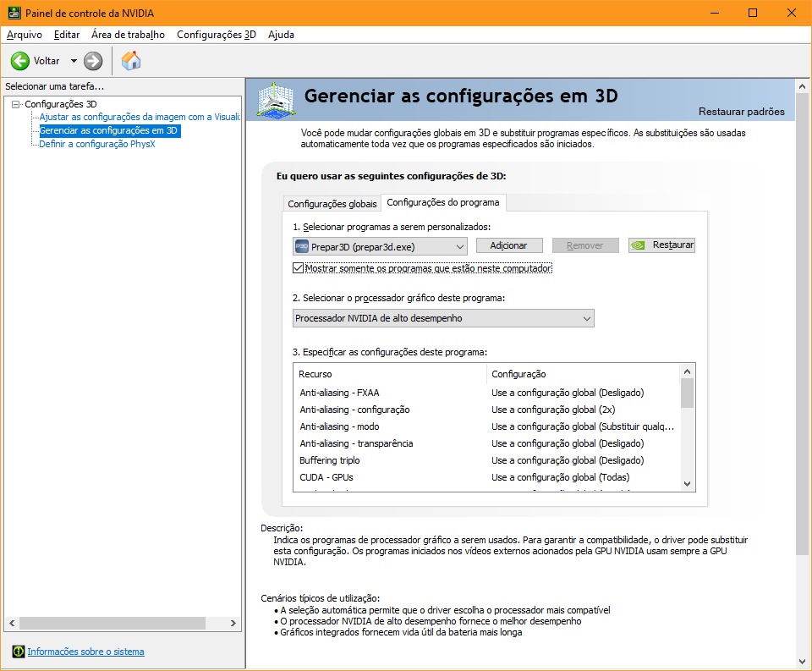Open the graphics processor selection dropdown
This screenshot has height=671, width=812.
coord(443,318)
